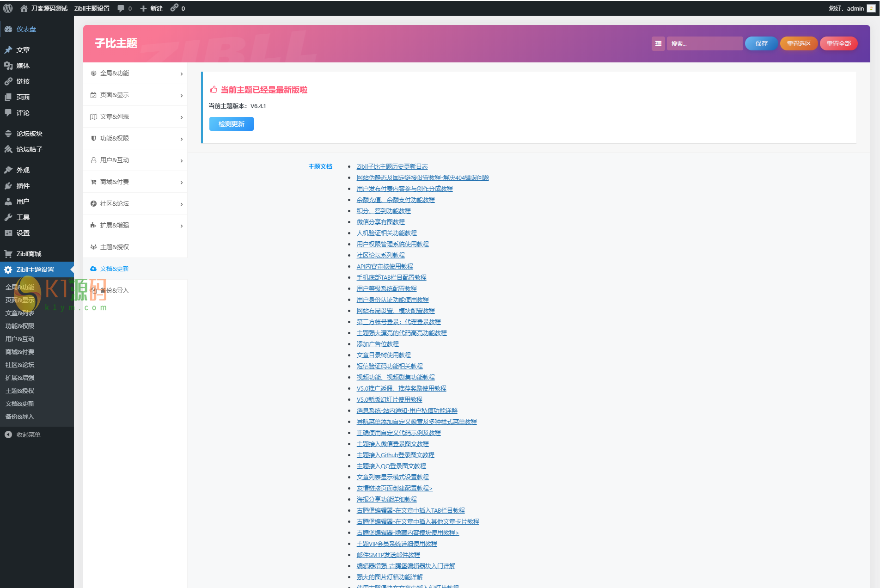Open 工具 wrench icon in sidebar
Viewport: 880px width, 588px height.
pos(8,217)
